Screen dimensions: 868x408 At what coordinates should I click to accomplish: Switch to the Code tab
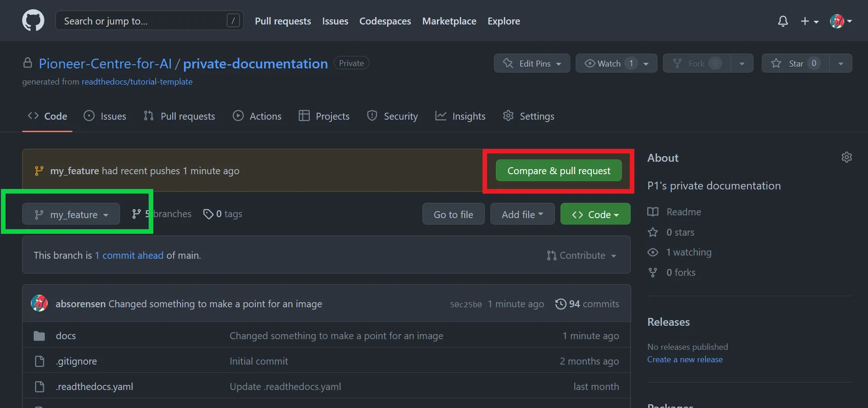[x=47, y=116]
